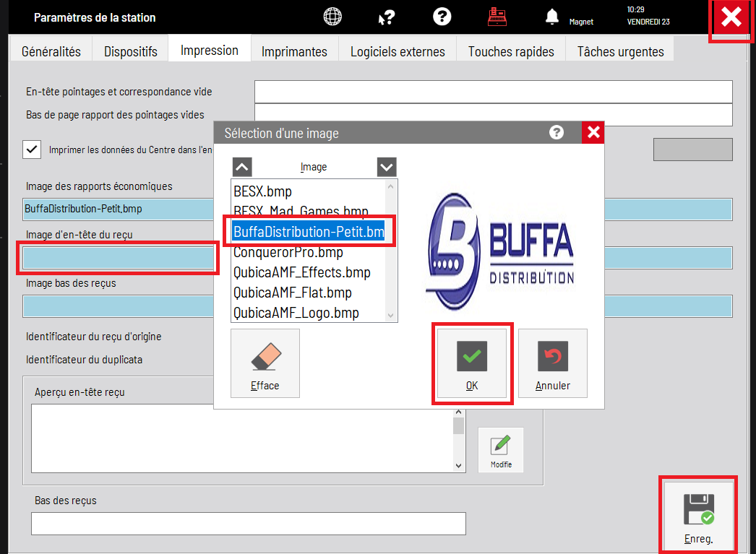Click the Modifie pencil button

coord(501,450)
